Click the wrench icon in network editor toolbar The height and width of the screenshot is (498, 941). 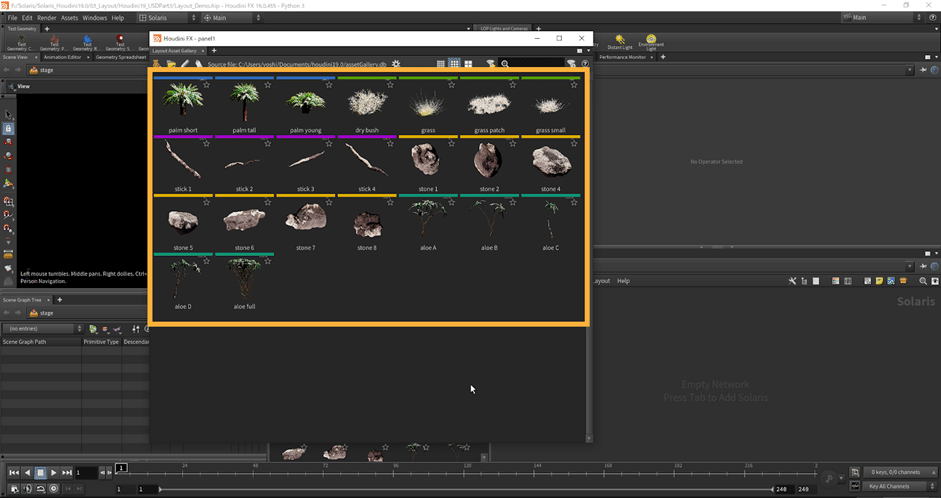[x=792, y=281]
